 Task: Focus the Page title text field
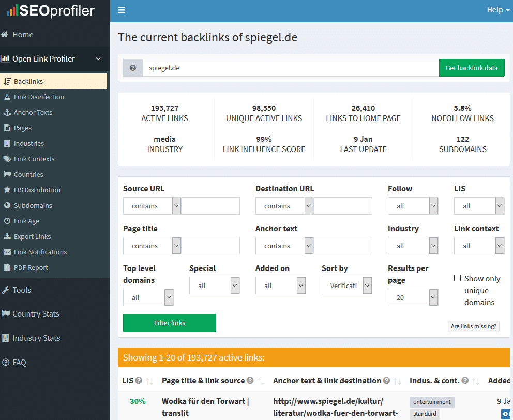(210, 246)
